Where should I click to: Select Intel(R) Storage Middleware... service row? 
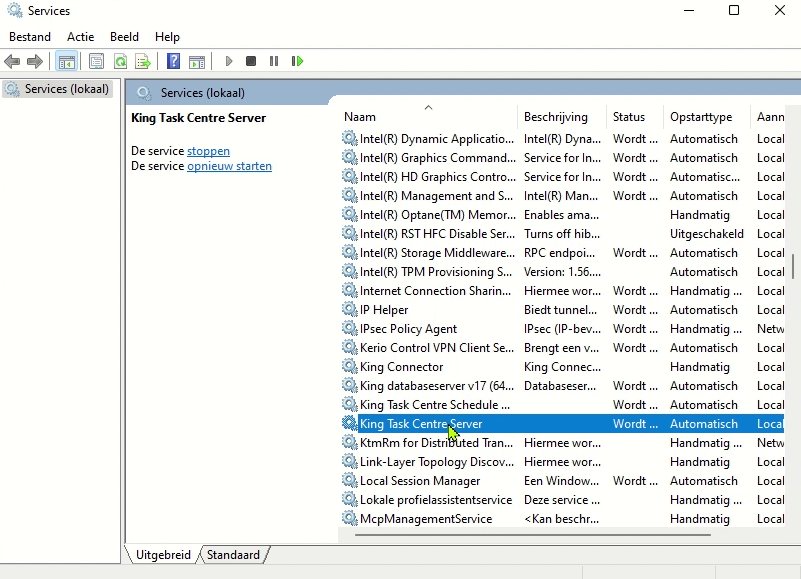(562, 252)
